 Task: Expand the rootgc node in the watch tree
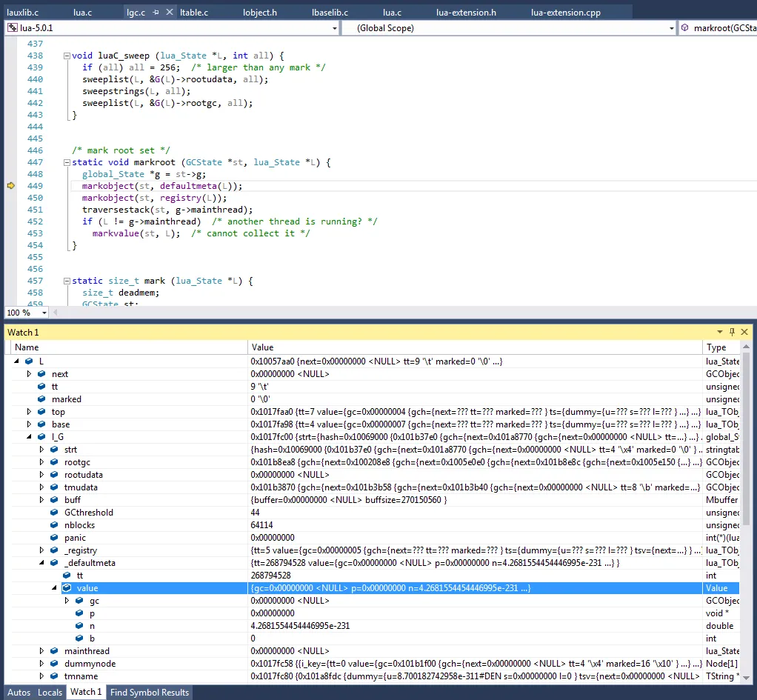pyautogui.click(x=42, y=462)
